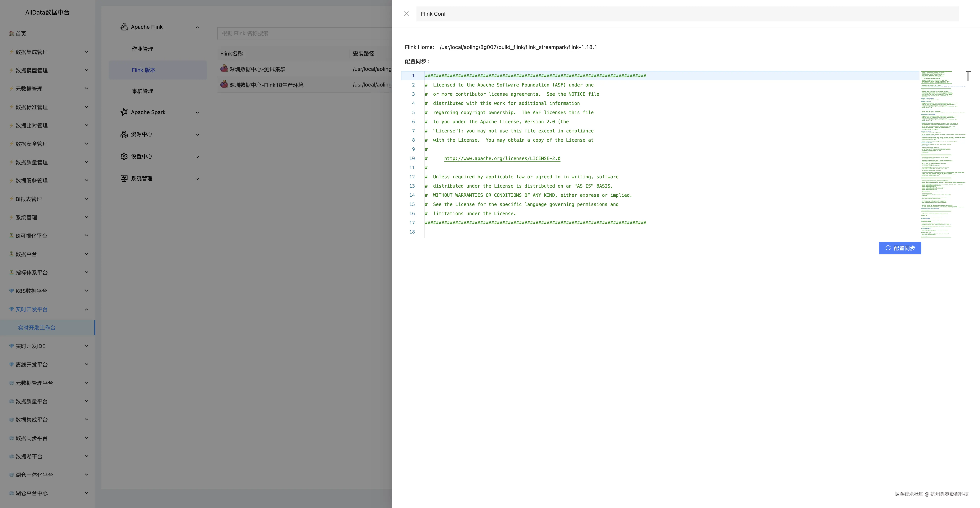Select the 集群管理 menu item
Screen dimensions: 980x508
point(142,91)
